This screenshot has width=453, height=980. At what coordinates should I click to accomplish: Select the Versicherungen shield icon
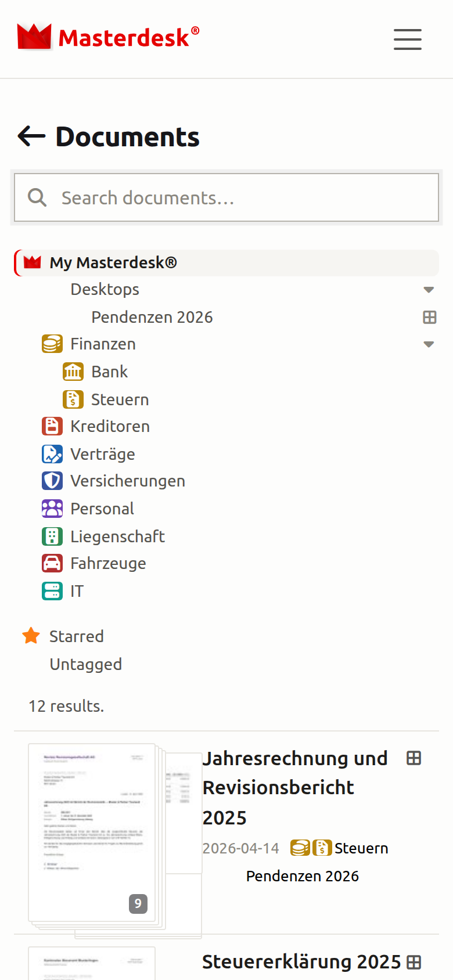pos(52,481)
